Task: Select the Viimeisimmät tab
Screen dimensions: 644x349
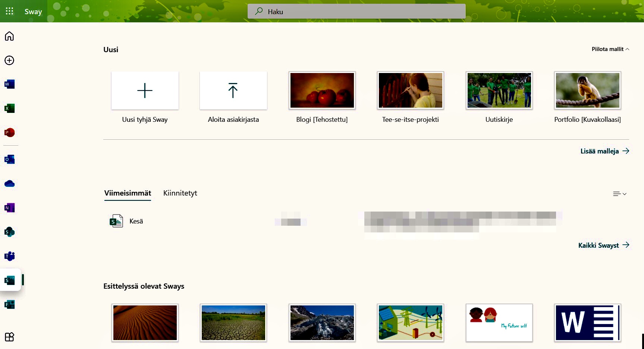Action: [x=128, y=193]
